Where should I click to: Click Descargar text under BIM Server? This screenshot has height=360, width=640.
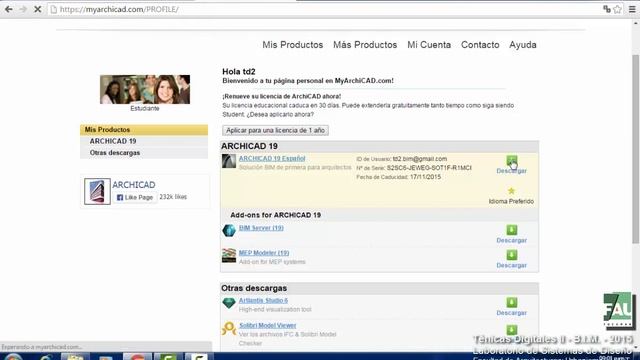[511, 240]
